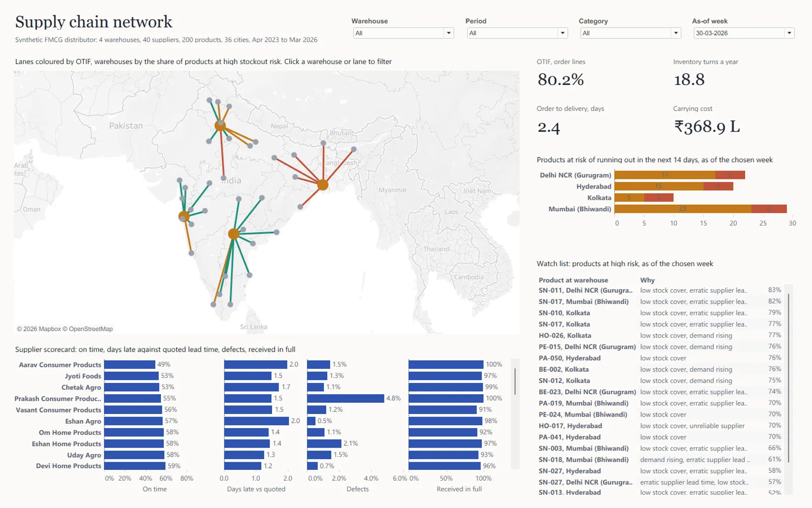This screenshot has height=508, width=812.
Task: Select the Delhi NCR (Gurugram) label in risk chart
Action: (x=576, y=175)
